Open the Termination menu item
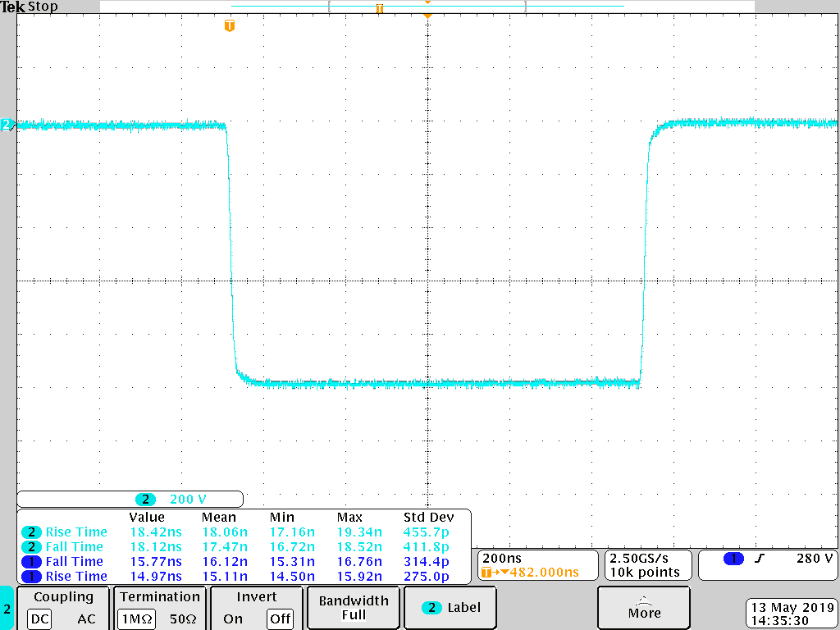840x630 pixels. [160, 597]
